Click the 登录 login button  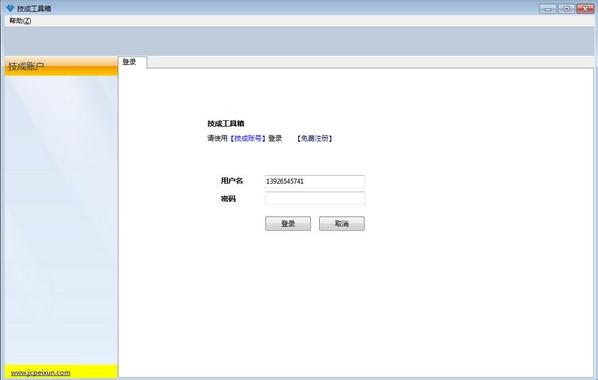(x=288, y=224)
